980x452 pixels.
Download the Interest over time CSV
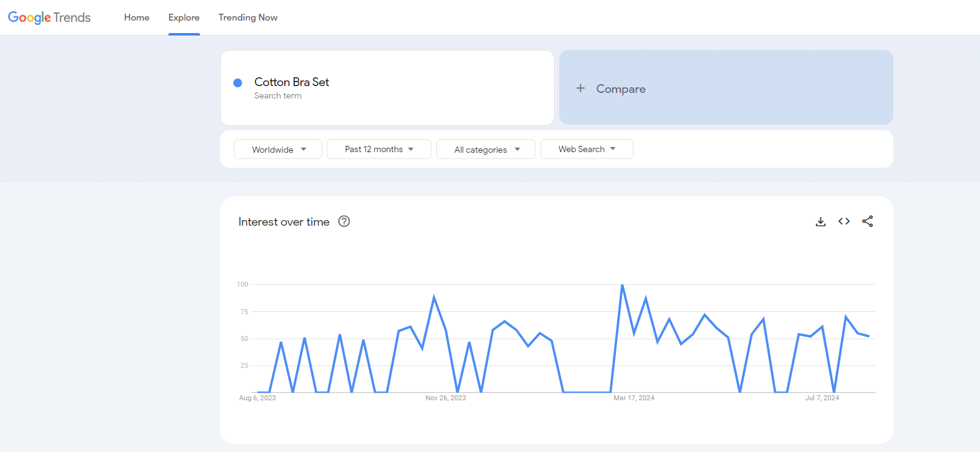tap(820, 221)
